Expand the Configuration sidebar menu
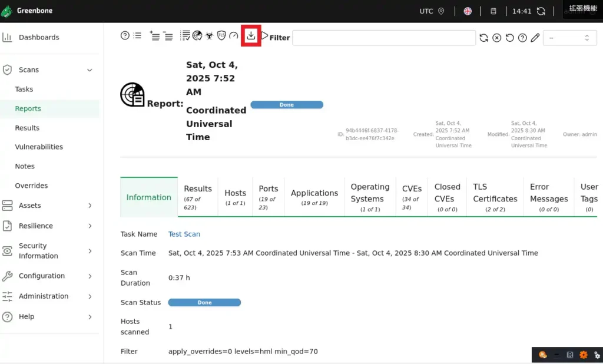Viewport: 603px width, 364px height. (90, 276)
